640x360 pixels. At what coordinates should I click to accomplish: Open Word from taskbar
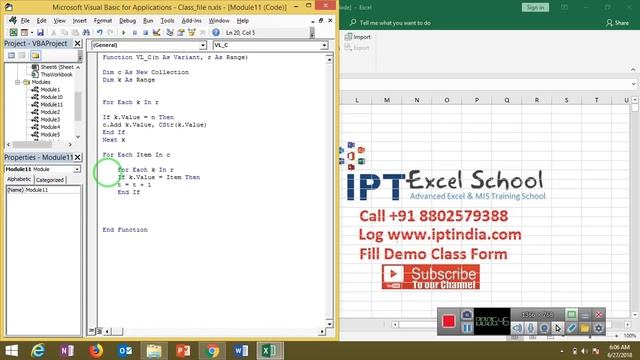[241, 351]
